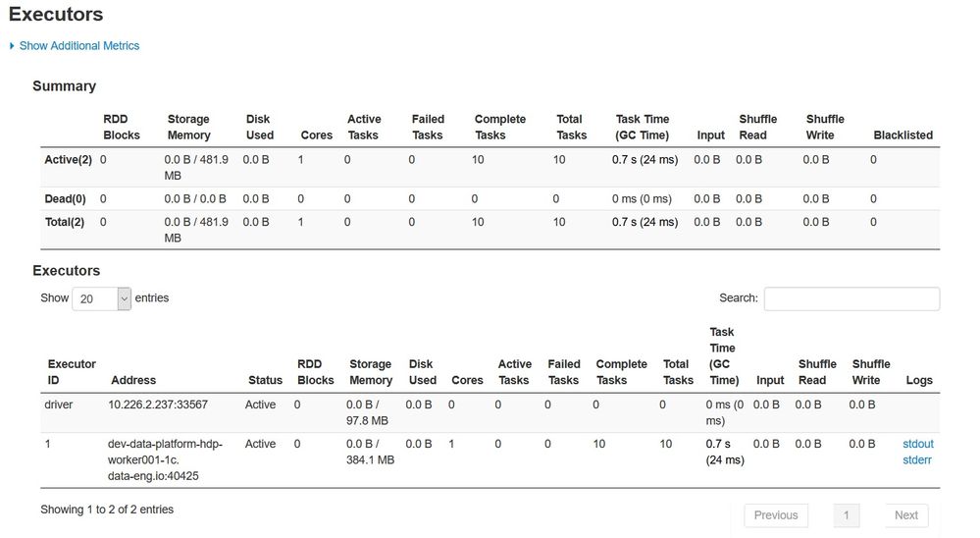Select page 1 in the pagination
Viewport: 980px width, 538px height.
click(847, 515)
